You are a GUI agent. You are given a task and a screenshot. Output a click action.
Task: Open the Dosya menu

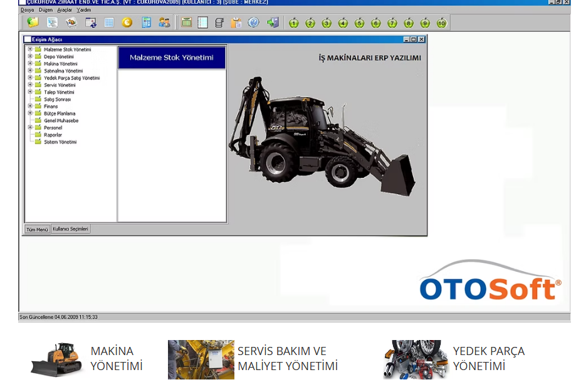point(28,10)
